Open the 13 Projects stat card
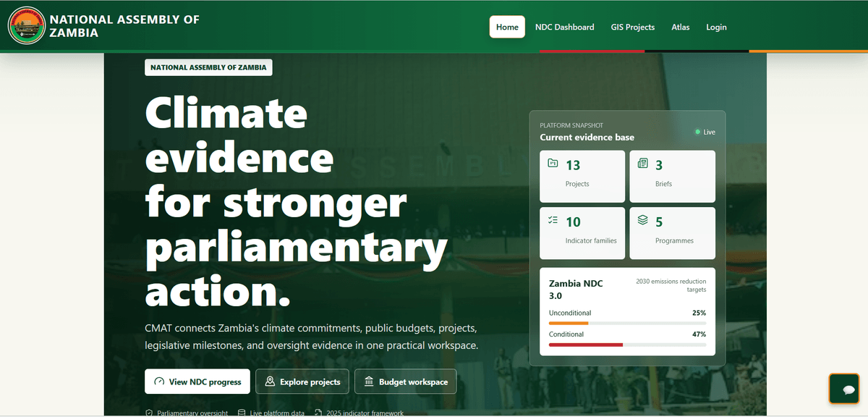Viewport: 868px width, 417px height. (582, 177)
